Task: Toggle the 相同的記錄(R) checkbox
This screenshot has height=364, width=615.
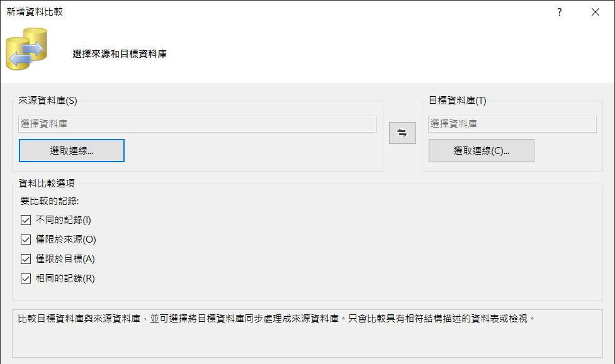Action: tap(26, 279)
